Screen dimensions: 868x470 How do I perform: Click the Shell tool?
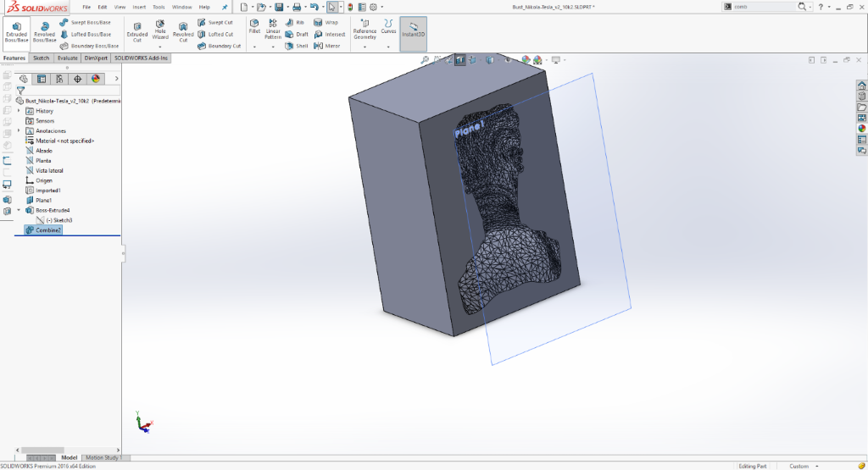pos(297,46)
